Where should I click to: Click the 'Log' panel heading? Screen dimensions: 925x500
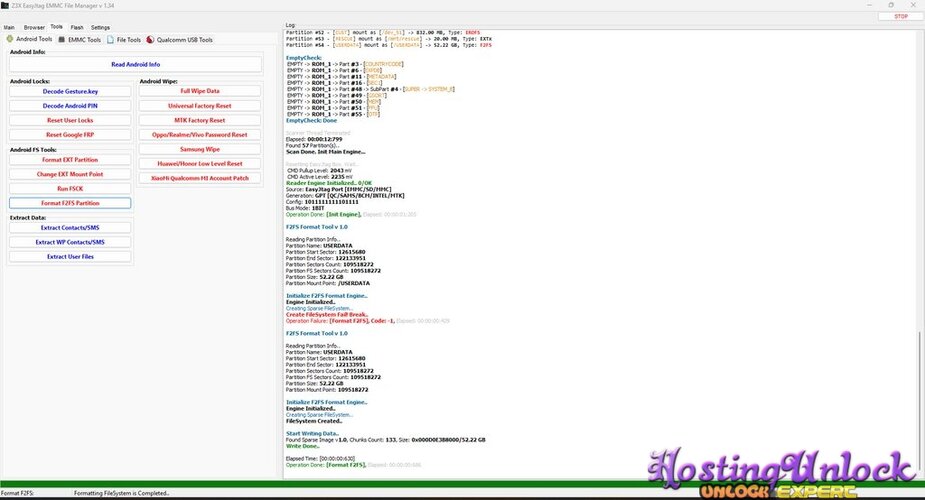(290, 25)
